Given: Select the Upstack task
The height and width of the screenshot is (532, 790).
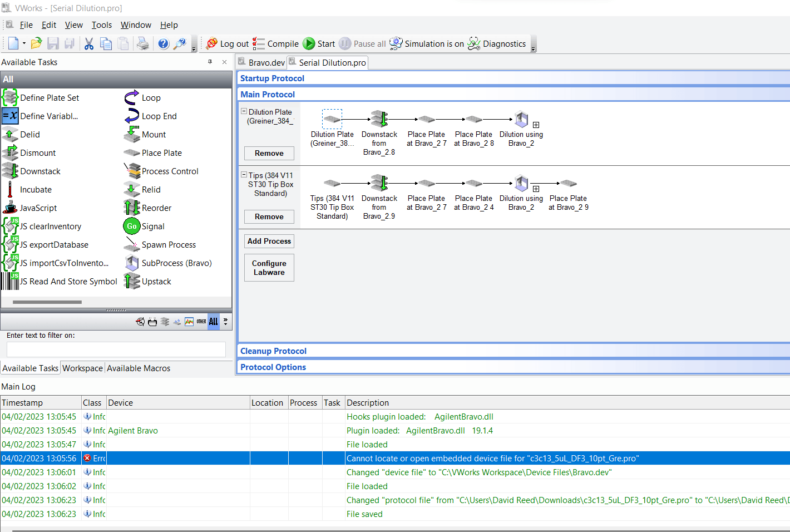Looking at the screenshot, I should pyautogui.click(x=147, y=282).
